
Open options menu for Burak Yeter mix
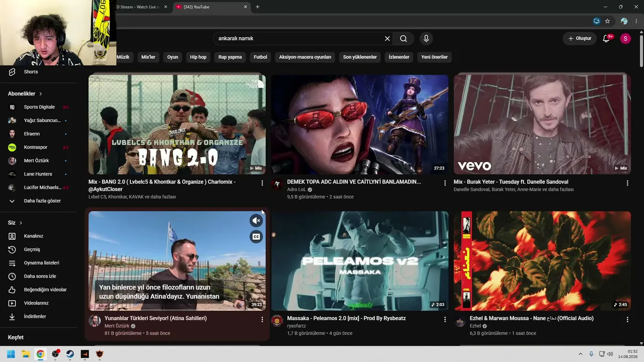point(627,184)
